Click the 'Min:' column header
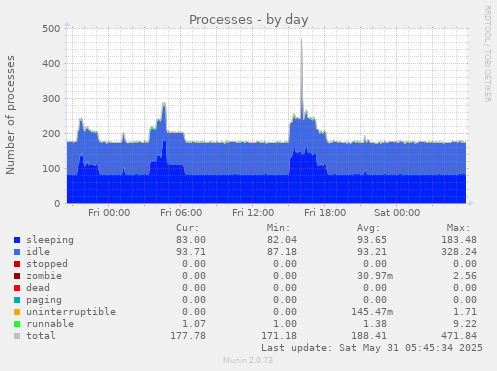497x371 pixels. click(278, 228)
